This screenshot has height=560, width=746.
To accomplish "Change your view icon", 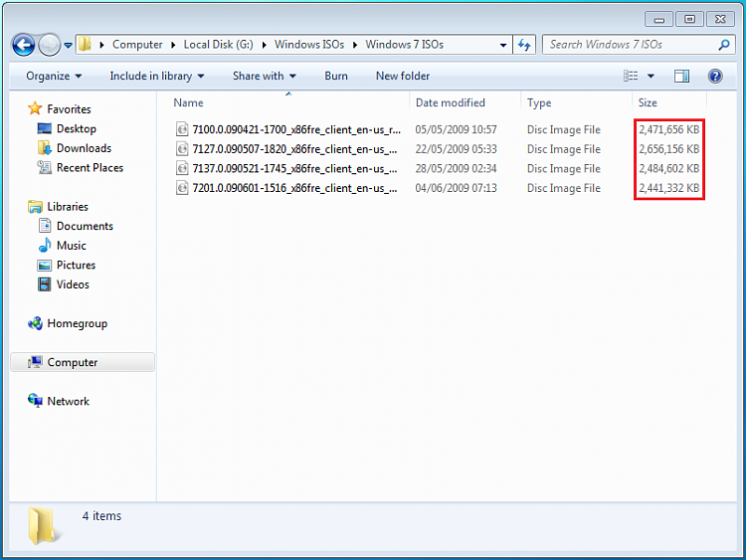I will [631, 77].
